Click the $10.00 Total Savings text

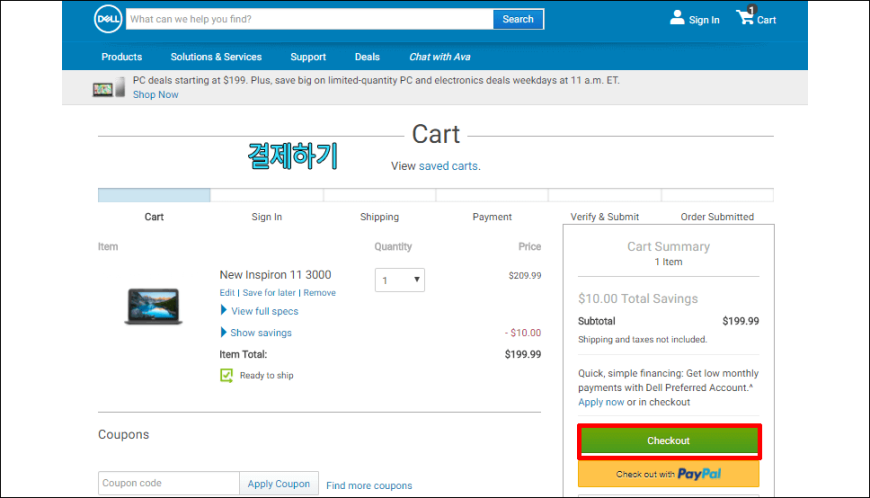pyautogui.click(x=638, y=298)
